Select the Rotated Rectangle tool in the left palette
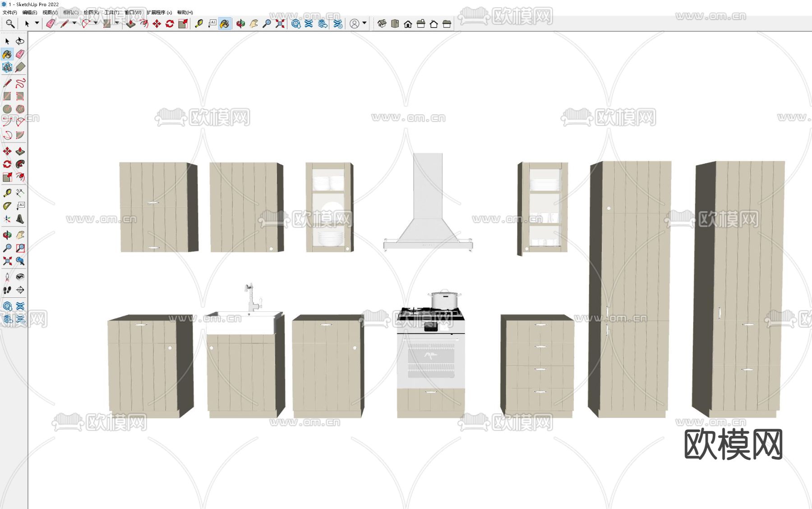Image resolution: width=812 pixels, height=509 pixels. [20, 96]
